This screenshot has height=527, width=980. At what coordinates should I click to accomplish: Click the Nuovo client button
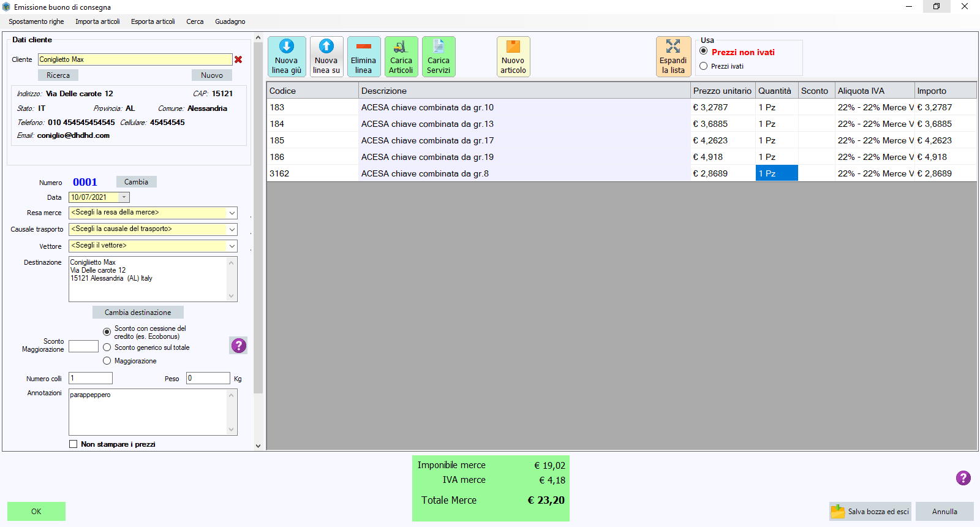click(212, 75)
